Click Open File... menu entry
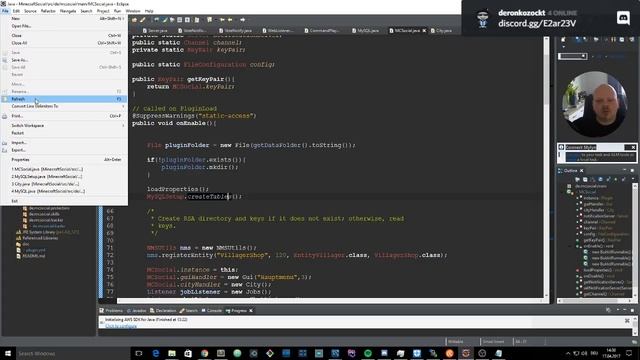Viewport: 640px width, 360px height. (x=64, y=26)
